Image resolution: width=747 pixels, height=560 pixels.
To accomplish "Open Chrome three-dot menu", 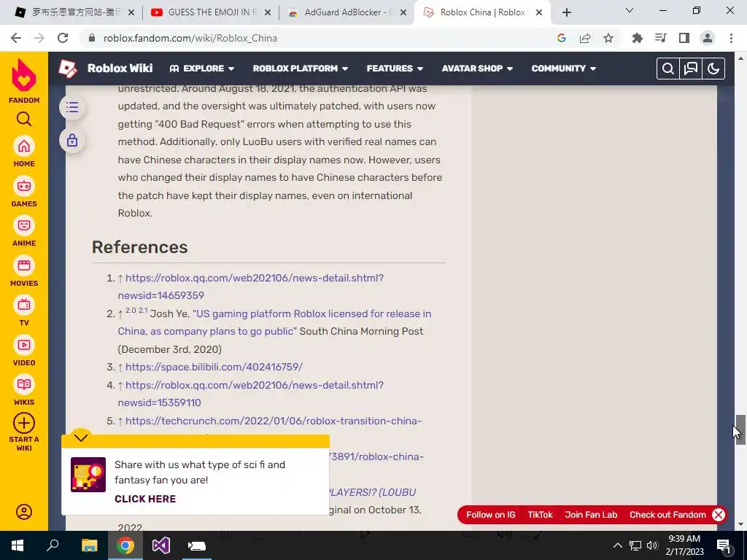I will pyautogui.click(x=731, y=38).
